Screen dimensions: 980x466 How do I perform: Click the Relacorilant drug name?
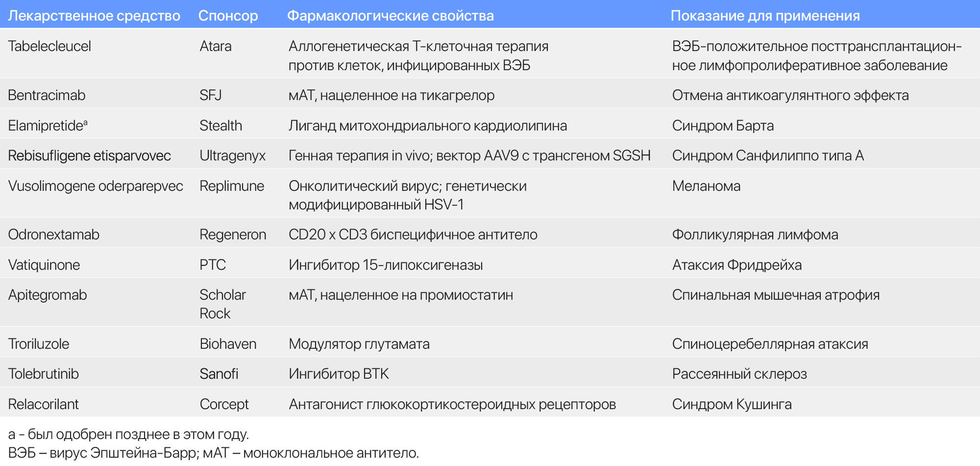43,404
